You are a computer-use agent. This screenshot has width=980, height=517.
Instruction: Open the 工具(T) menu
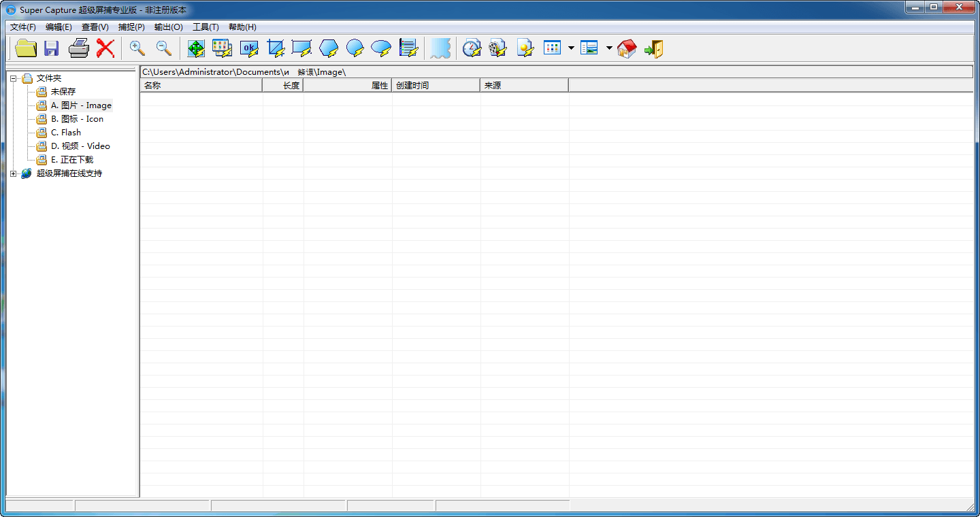206,27
